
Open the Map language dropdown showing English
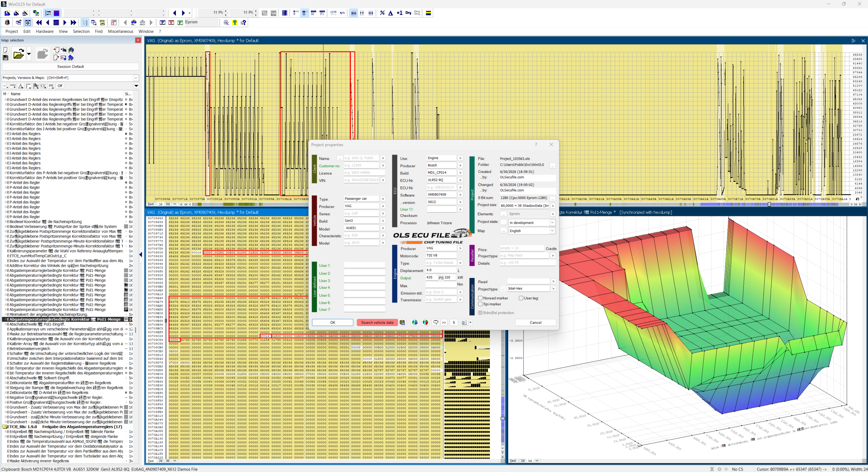(x=552, y=231)
